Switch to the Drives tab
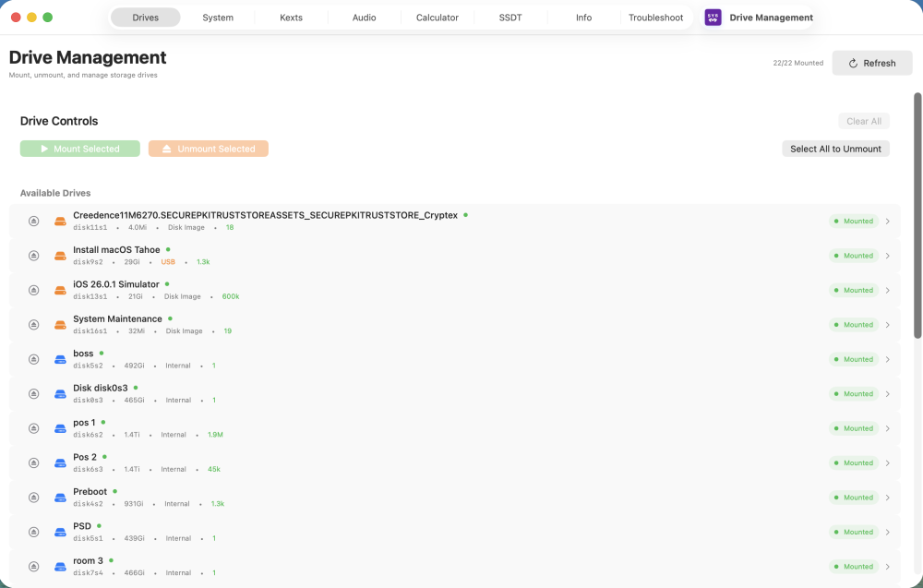This screenshot has width=923, height=588. coord(146,18)
